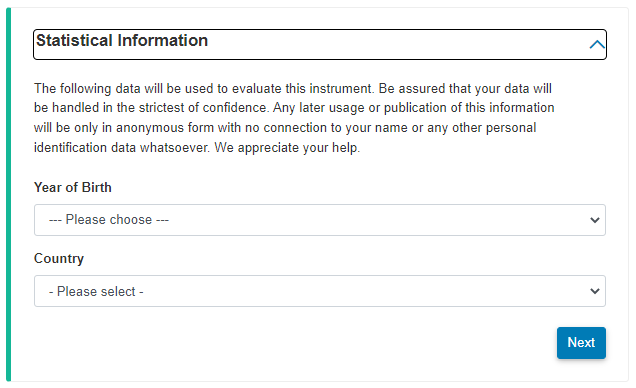Viewport: 636px width, 388px height.
Task: Click the Year of Birth dropdown arrow
Action: click(x=595, y=220)
